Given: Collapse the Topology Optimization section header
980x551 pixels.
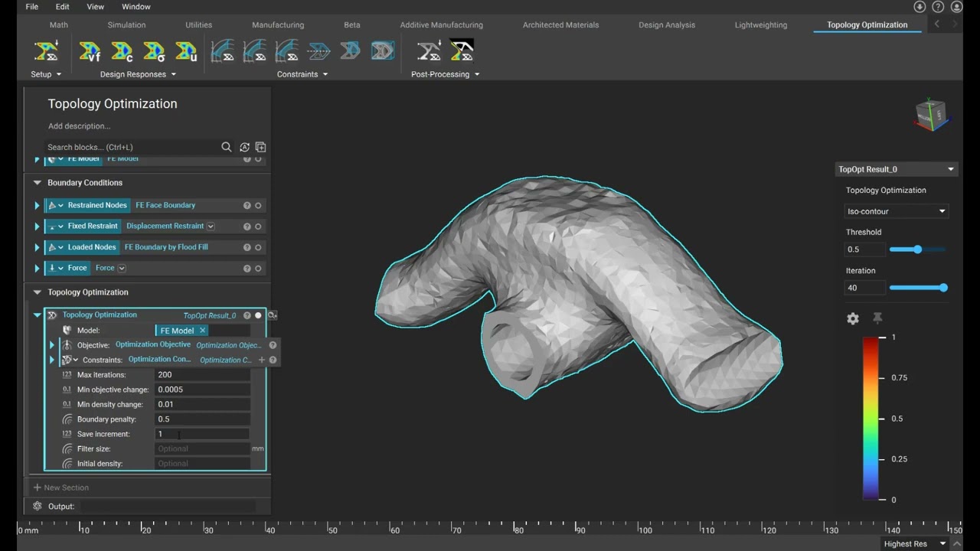Looking at the screenshot, I should click(x=37, y=292).
